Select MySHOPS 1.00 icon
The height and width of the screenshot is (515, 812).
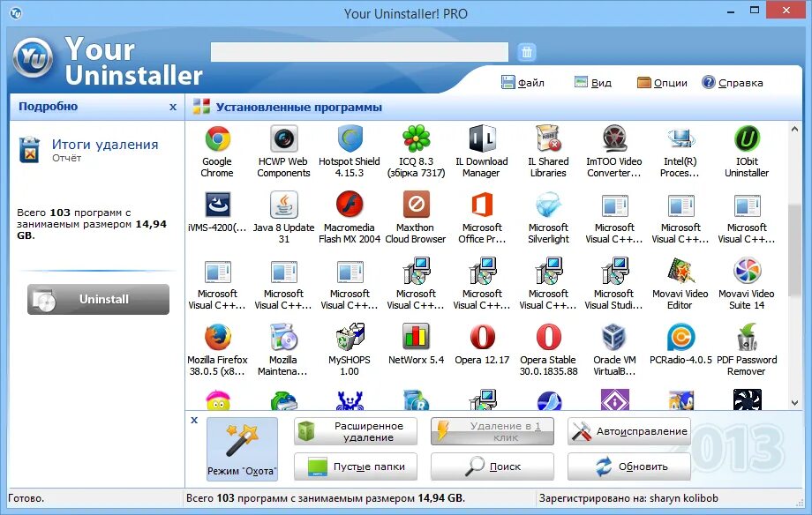(x=350, y=338)
